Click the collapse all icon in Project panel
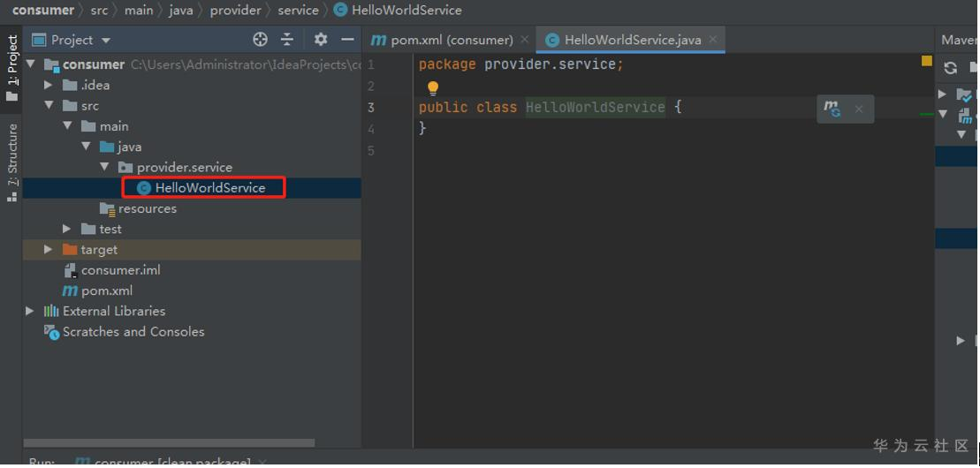980x468 pixels. coord(287,40)
